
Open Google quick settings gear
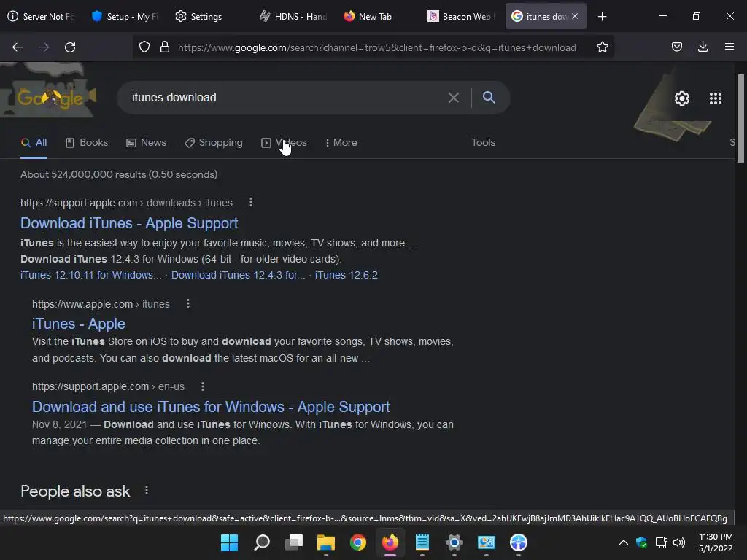[682, 98]
